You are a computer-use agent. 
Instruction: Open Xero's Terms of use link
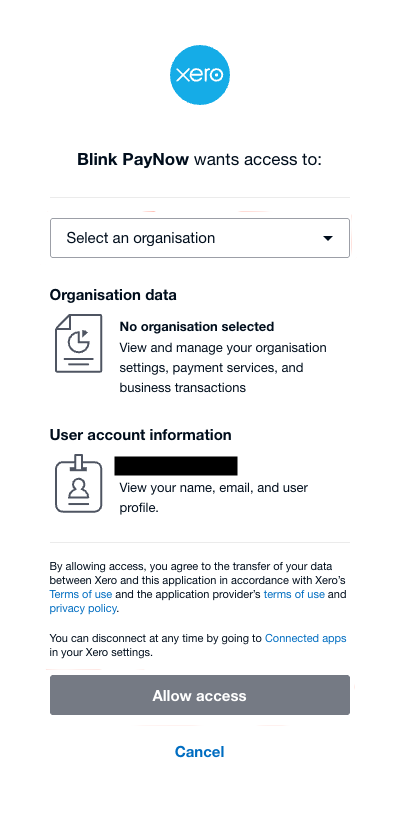click(81, 594)
